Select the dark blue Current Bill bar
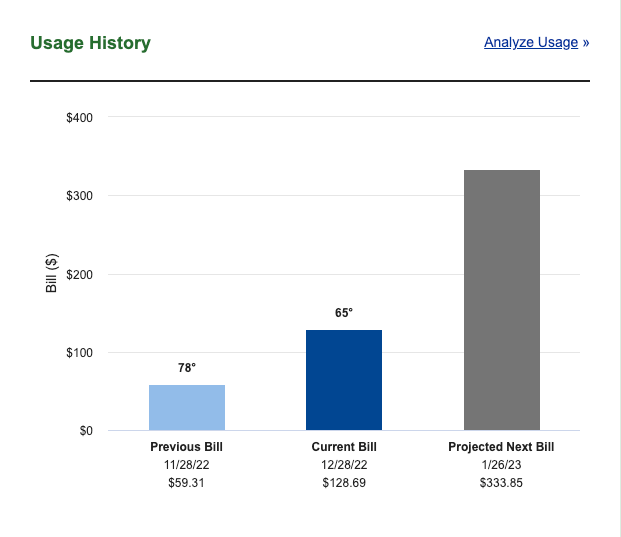Screen dimensions: 621x537 coord(344,380)
